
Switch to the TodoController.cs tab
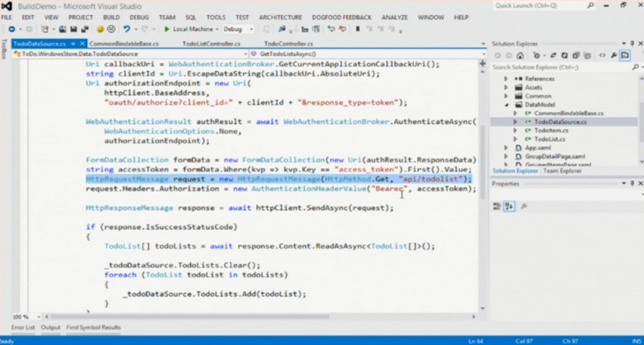click(x=288, y=44)
